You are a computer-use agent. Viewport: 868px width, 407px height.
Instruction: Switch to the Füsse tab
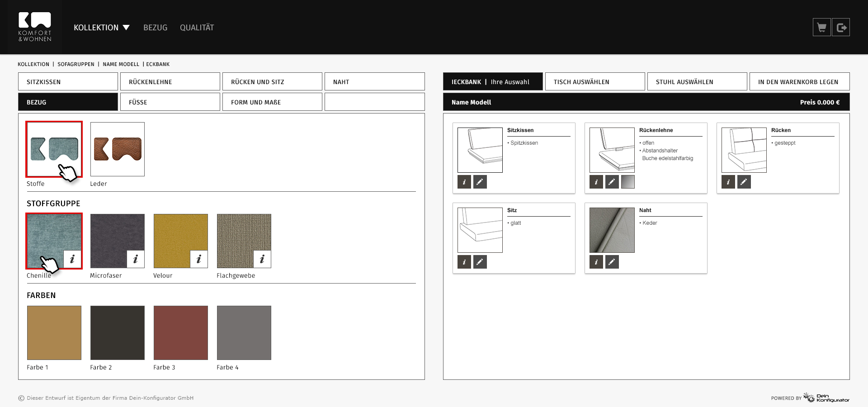tap(170, 102)
